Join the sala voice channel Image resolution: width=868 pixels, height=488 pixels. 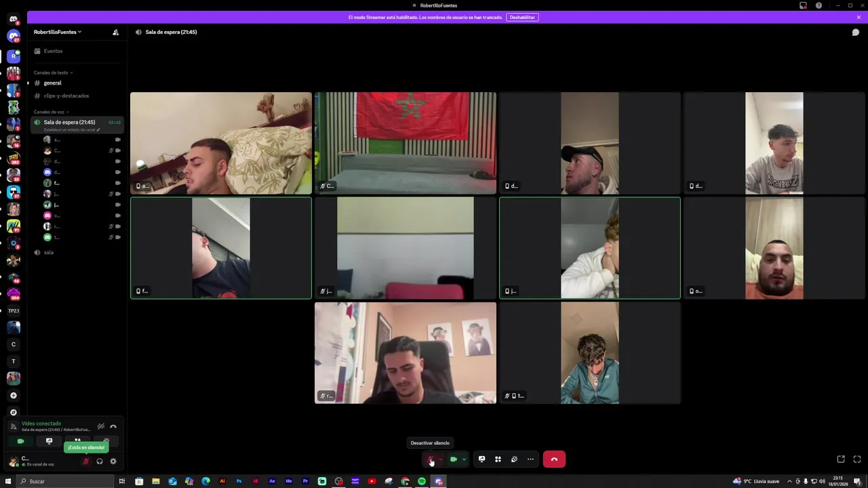pos(76,252)
